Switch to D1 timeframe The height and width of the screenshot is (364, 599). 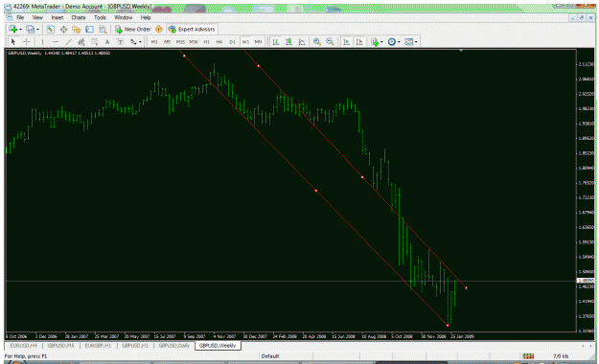coord(232,42)
